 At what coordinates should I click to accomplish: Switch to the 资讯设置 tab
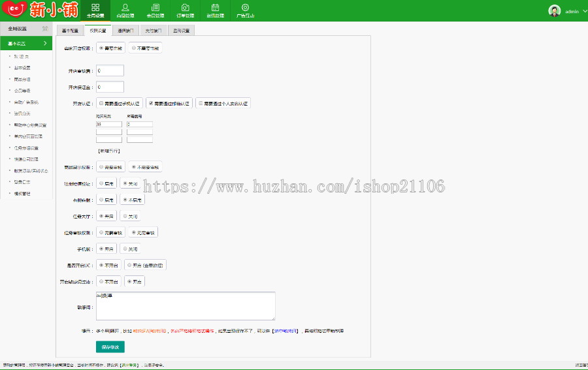pyautogui.click(x=181, y=31)
